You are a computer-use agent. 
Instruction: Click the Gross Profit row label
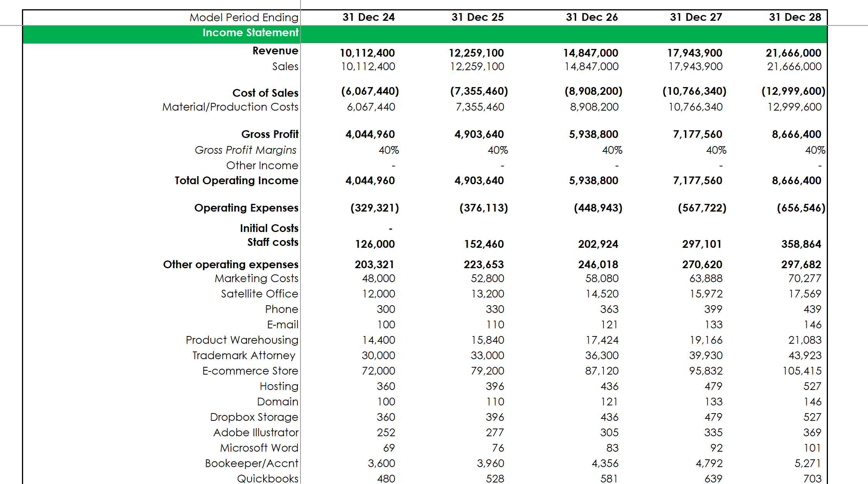pos(270,134)
